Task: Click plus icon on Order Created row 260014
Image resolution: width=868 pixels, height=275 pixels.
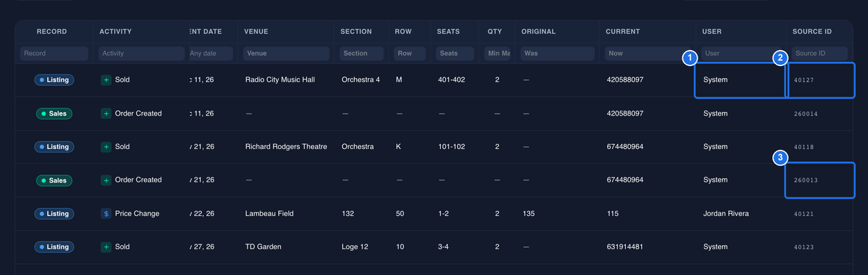Action: pos(106,113)
